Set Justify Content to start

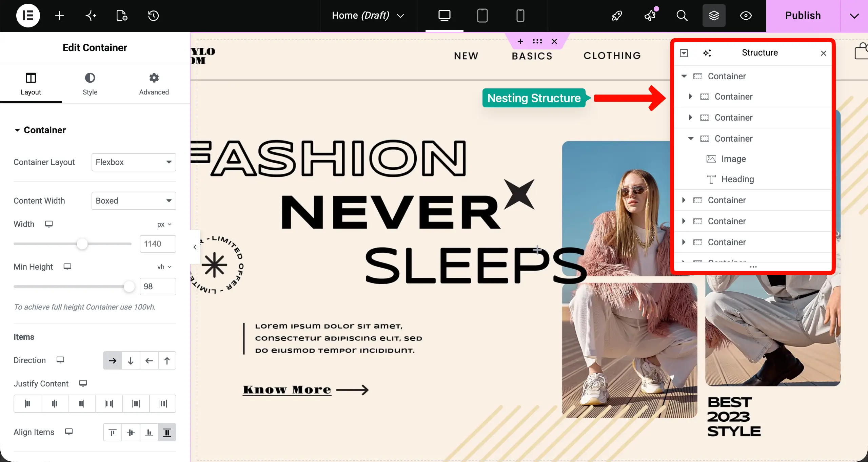[x=27, y=403]
